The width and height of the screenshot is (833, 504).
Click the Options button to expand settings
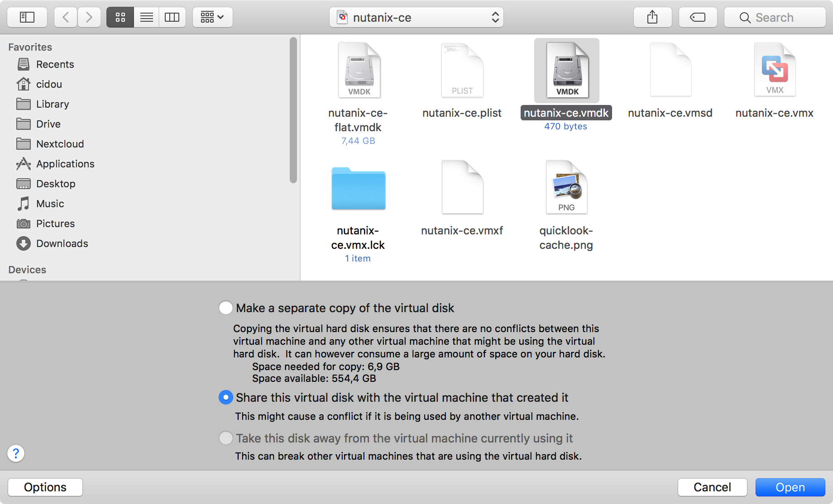[x=45, y=487]
